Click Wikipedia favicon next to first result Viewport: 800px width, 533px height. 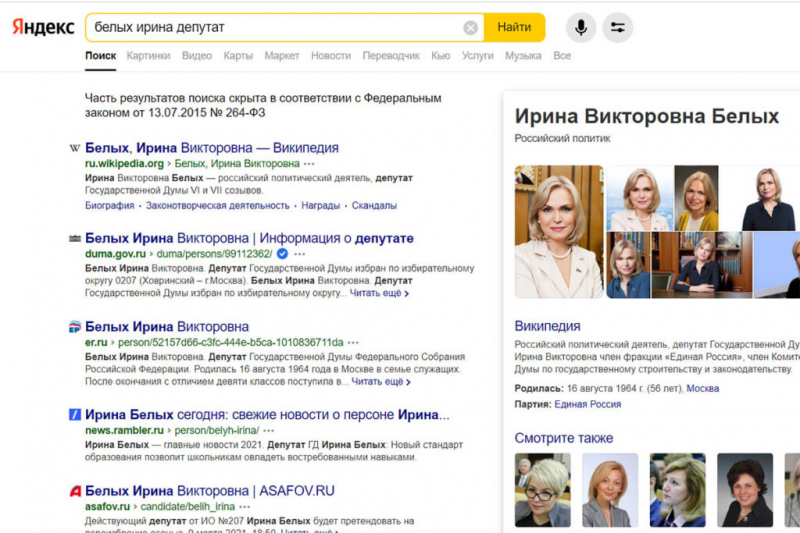(x=74, y=148)
